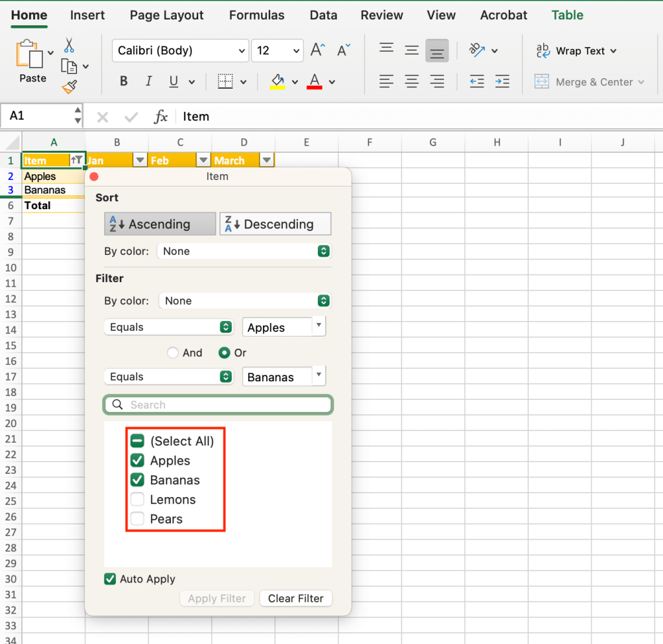
Task: Uncheck the Bananas checkbox
Action: [x=137, y=480]
